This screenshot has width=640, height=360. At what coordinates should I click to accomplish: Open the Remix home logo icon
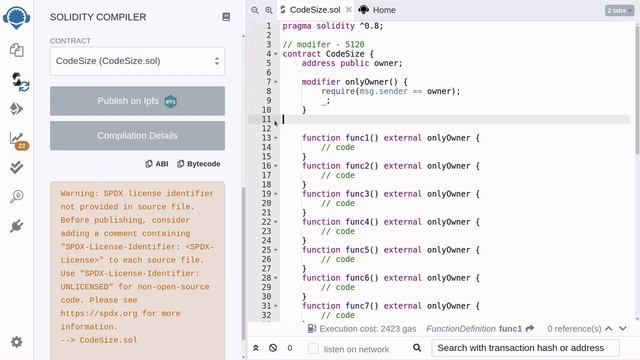pos(17,17)
